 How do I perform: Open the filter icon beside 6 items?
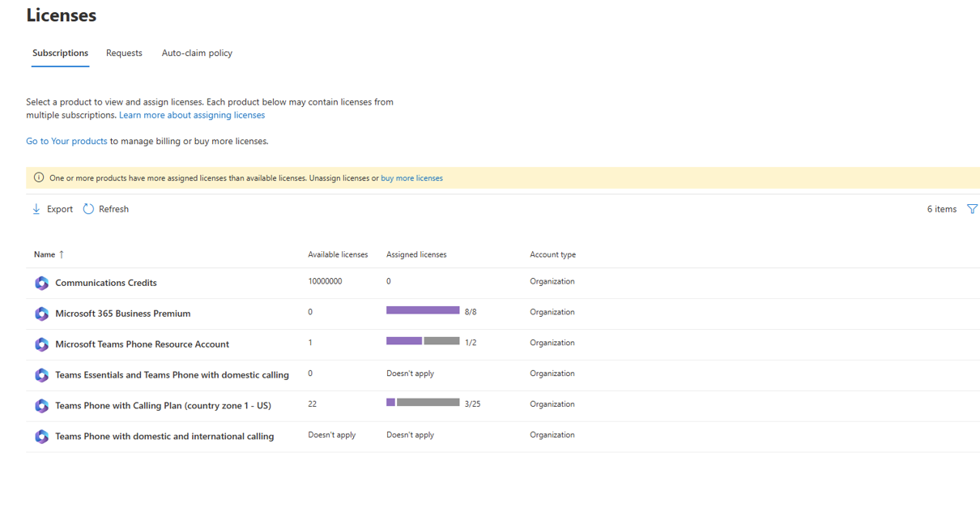click(x=972, y=209)
